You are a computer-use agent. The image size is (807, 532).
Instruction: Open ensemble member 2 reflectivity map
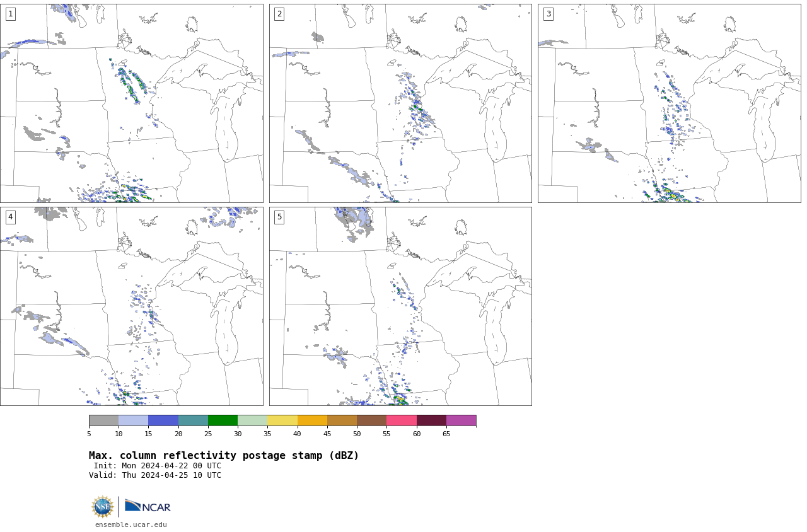400,103
